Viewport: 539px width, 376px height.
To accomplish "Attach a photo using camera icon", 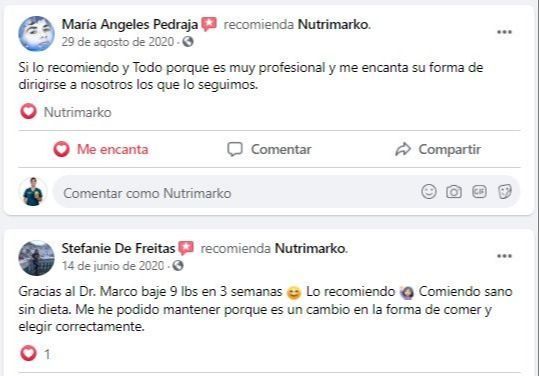I will pyautogui.click(x=454, y=192).
